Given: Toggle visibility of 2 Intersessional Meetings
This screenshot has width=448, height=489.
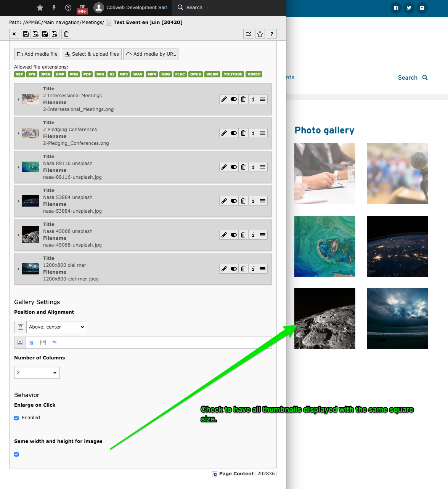Looking at the screenshot, I should 234,99.
